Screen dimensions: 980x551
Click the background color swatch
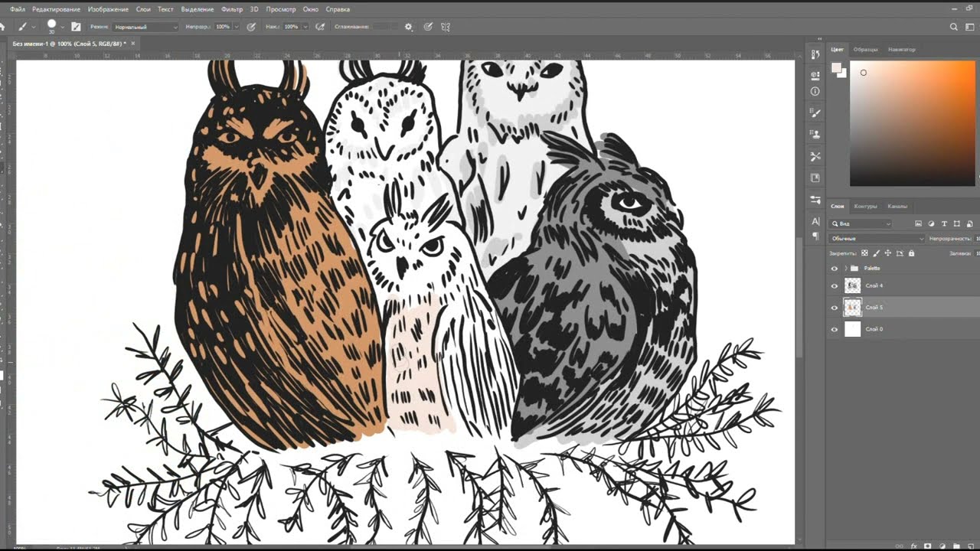coord(842,73)
